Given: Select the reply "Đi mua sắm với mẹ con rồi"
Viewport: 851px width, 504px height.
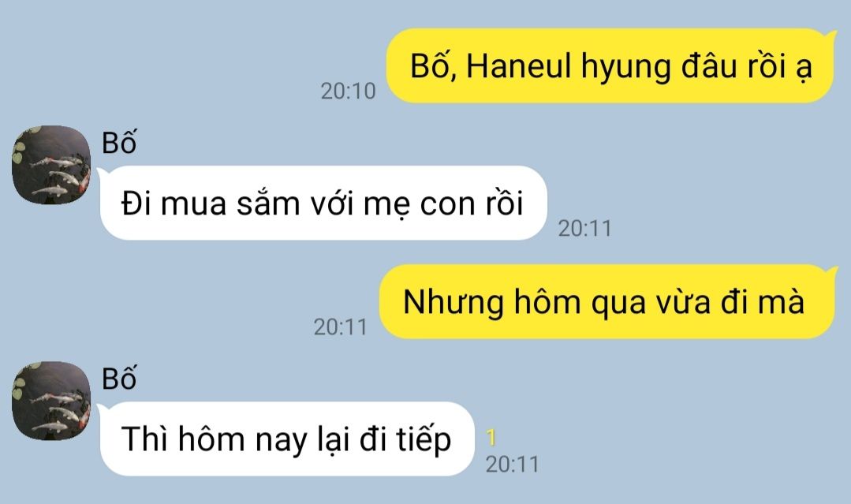Looking at the screenshot, I should pyautogui.click(x=323, y=203).
